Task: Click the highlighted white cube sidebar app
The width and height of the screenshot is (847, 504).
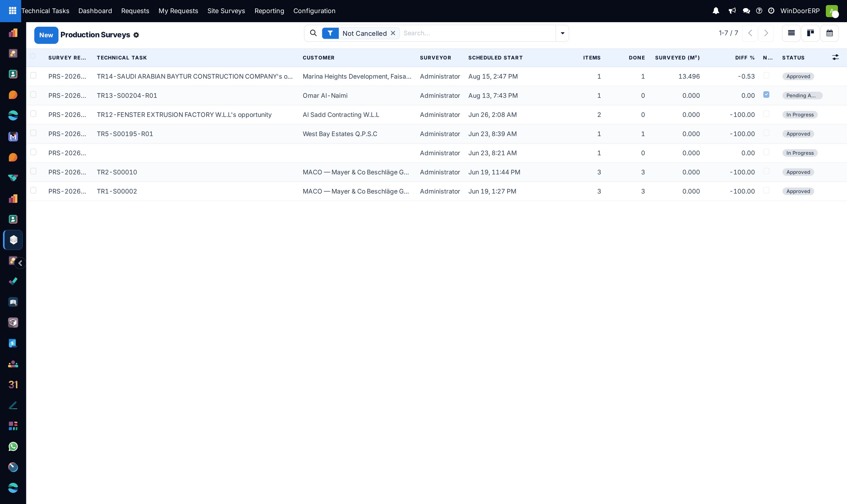Action: pos(13,240)
